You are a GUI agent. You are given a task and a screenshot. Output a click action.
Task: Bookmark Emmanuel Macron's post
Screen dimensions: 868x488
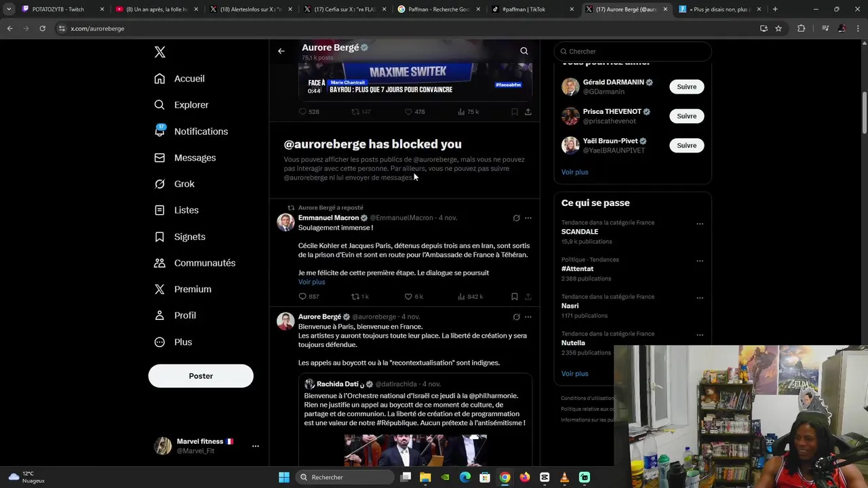pyautogui.click(x=515, y=297)
